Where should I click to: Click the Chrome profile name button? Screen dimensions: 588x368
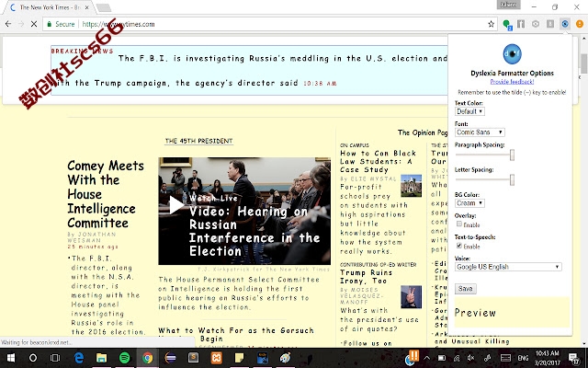[508, 5]
